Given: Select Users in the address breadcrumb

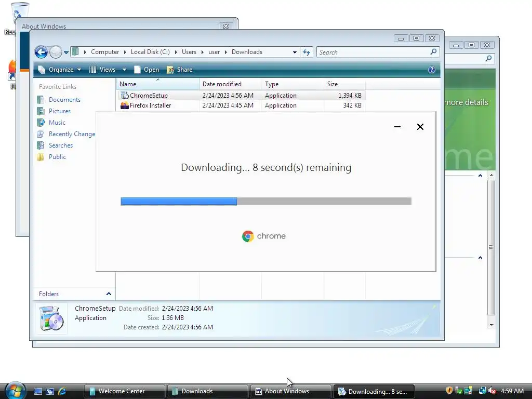Looking at the screenshot, I should [189, 52].
